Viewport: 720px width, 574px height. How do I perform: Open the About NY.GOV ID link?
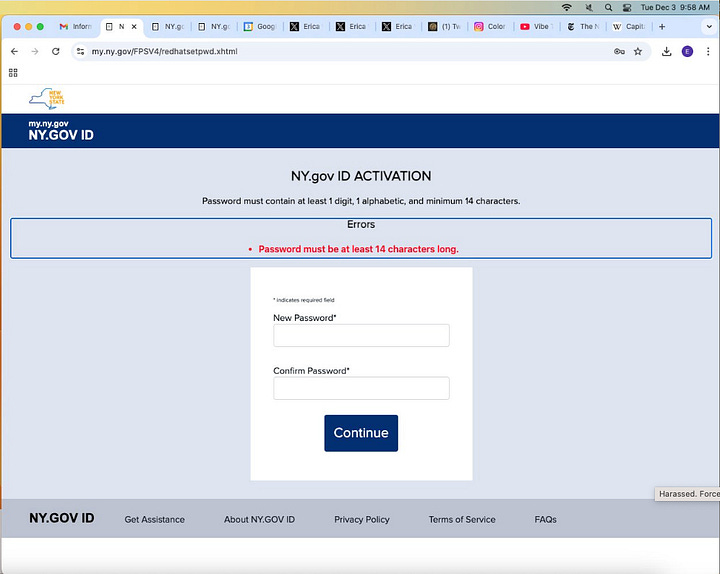259,519
